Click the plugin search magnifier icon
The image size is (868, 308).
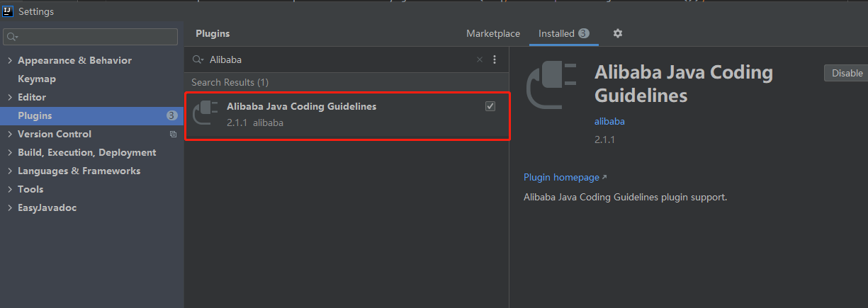click(x=198, y=60)
